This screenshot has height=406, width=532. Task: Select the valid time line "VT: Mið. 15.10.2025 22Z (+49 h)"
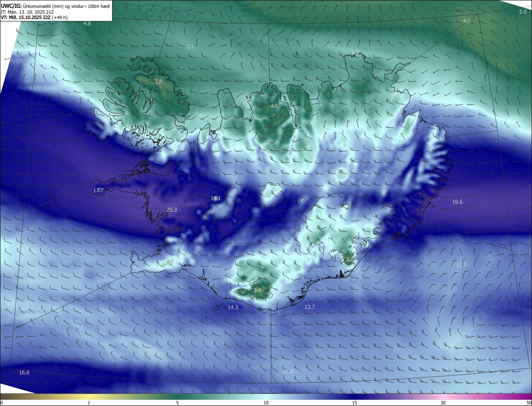(34, 17)
